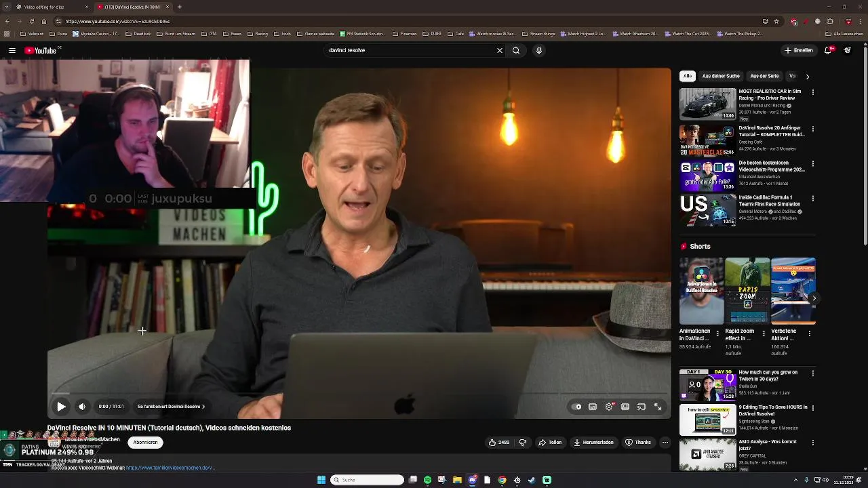The image size is (868, 488).
Task: Open the Finanzen bookmarks folder
Action: pos(406,34)
